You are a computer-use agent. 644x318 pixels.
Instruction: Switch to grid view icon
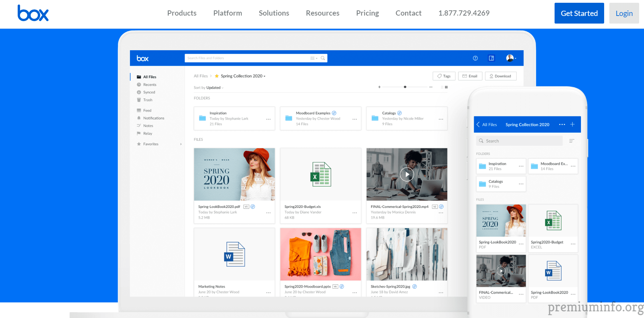click(x=446, y=87)
